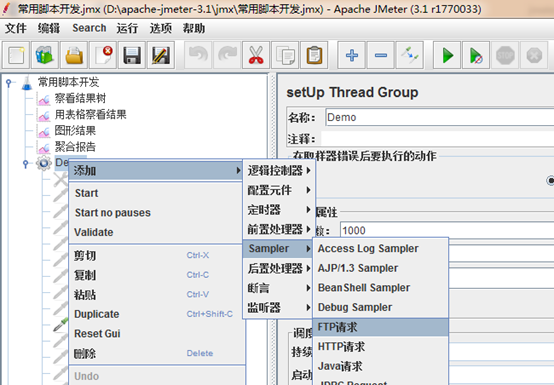Click the 注释 comment field

click(x=437, y=139)
